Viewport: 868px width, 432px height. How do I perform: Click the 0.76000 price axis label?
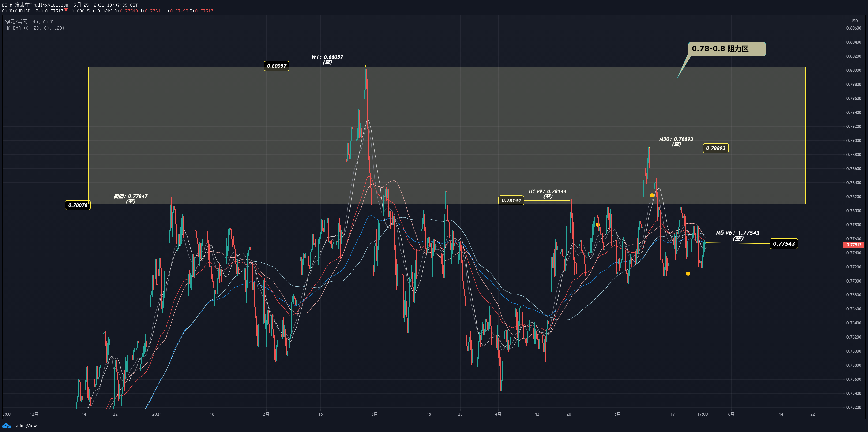click(x=853, y=351)
